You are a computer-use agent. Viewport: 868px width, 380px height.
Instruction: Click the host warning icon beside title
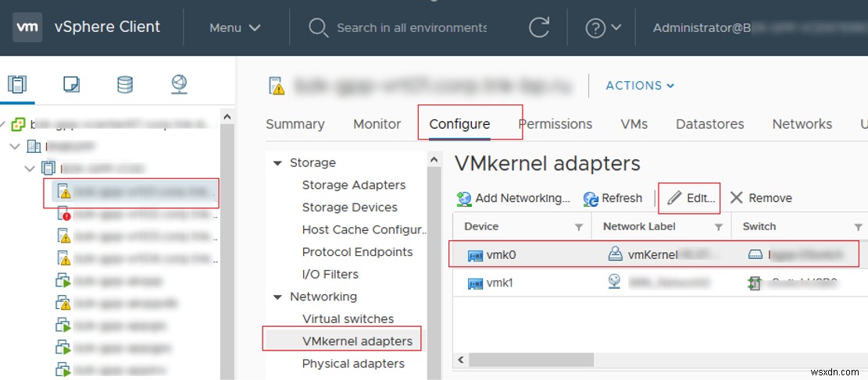(277, 86)
